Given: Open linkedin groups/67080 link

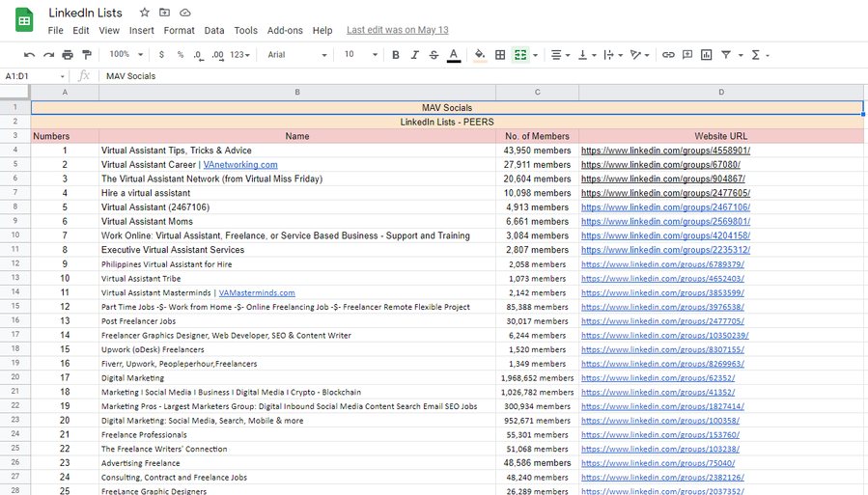Looking at the screenshot, I should pyautogui.click(x=660, y=165).
